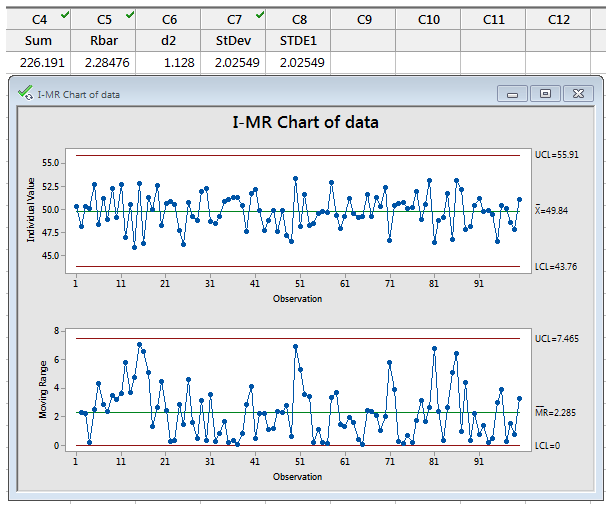Screen dimensions: 609x505
Task: Select the d2 value cell 1.128
Action: point(169,62)
